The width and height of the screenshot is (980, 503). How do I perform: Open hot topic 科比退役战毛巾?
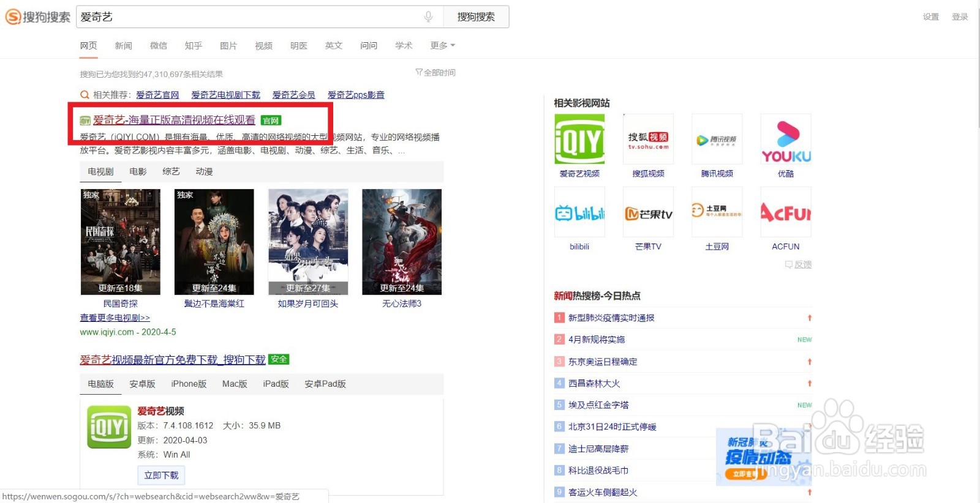tap(598, 470)
